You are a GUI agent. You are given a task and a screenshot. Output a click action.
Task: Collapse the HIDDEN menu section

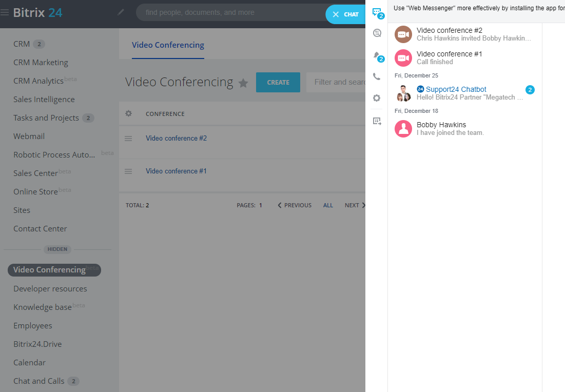click(x=57, y=249)
